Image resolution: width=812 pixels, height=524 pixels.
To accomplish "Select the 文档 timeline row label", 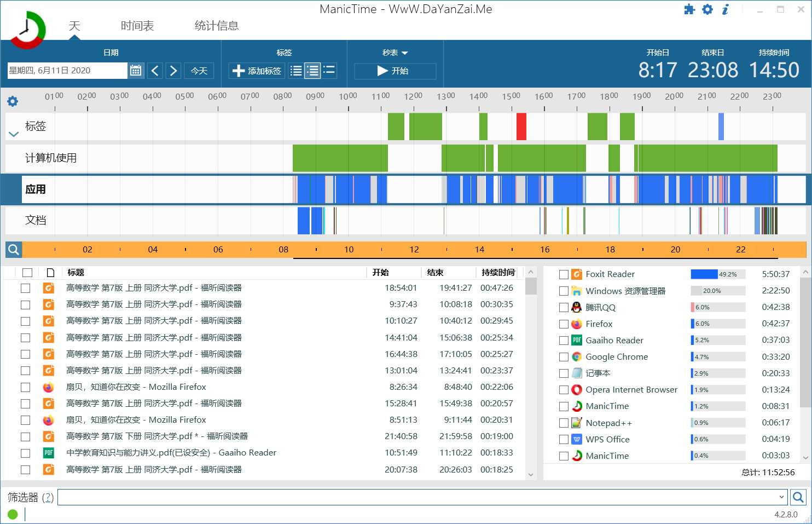I will coord(36,220).
